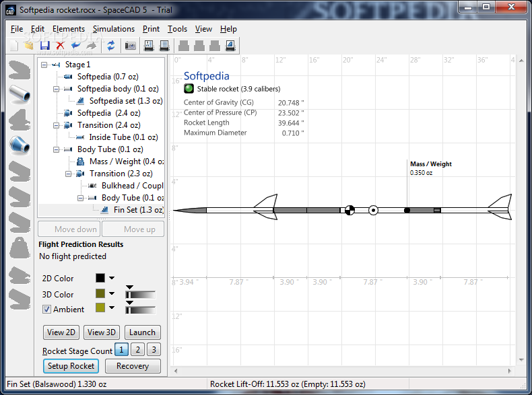Viewport: 532px width, 395px height.
Task: Collapse the top-level Body Tube (0.1 oz) node
Action: point(57,149)
